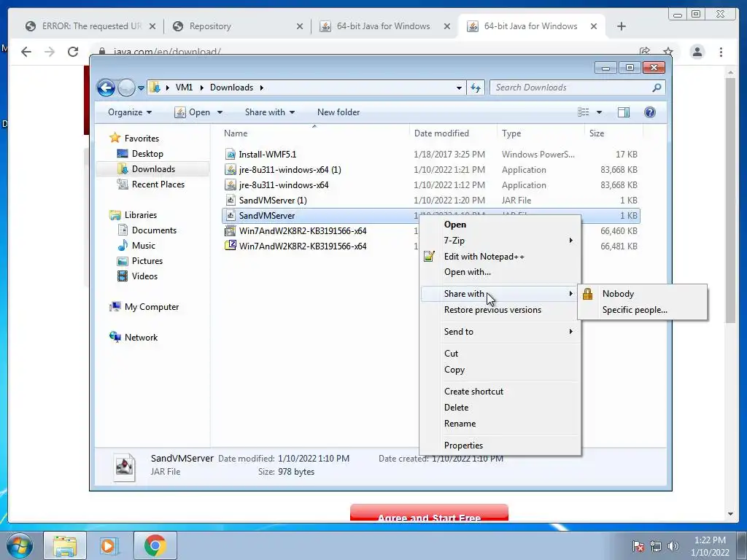Expand the address bar history dropdown
Image resolution: width=747 pixels, height=560 pixels.
459,87
